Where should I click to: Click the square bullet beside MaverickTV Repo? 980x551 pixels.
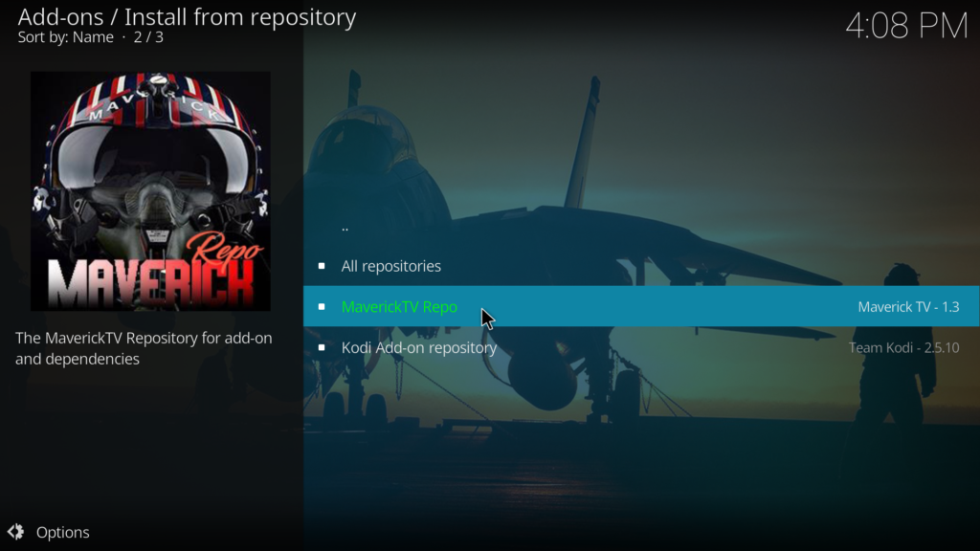(x=322, y=307)
